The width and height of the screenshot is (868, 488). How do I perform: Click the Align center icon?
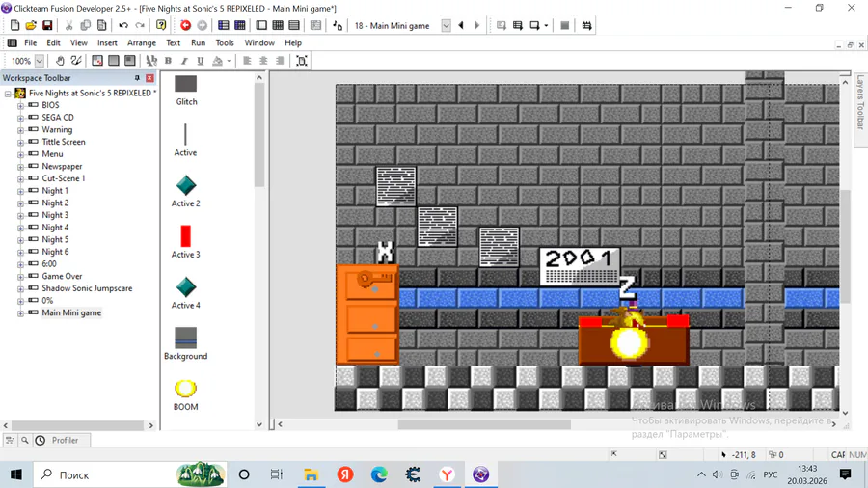(263, 61)
